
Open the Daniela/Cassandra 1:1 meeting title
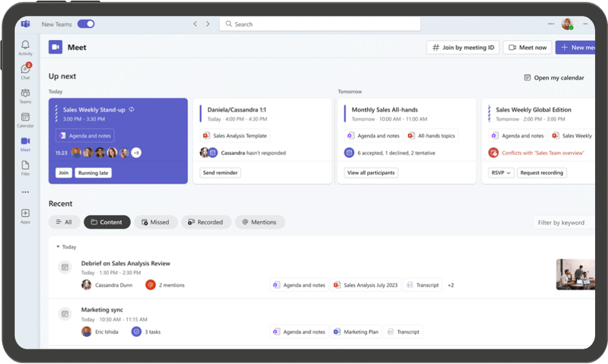coord(236,110)
